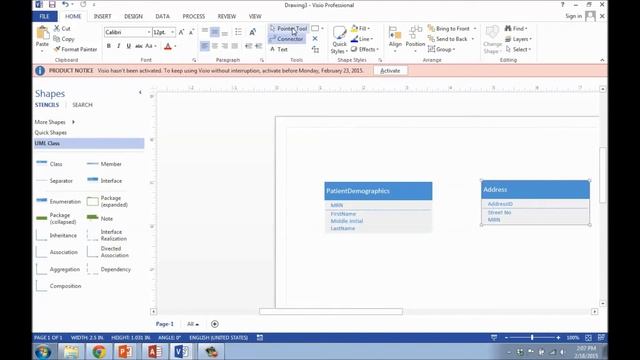Image resolution: width=640 pixels, height=360 pixels.
Task: Click the Align button
Action: 395,40
